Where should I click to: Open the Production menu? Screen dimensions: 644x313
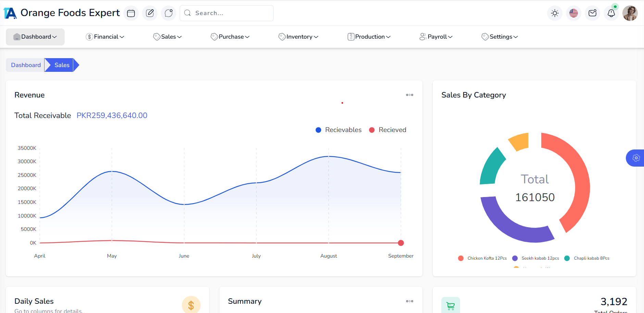(369, 37)
